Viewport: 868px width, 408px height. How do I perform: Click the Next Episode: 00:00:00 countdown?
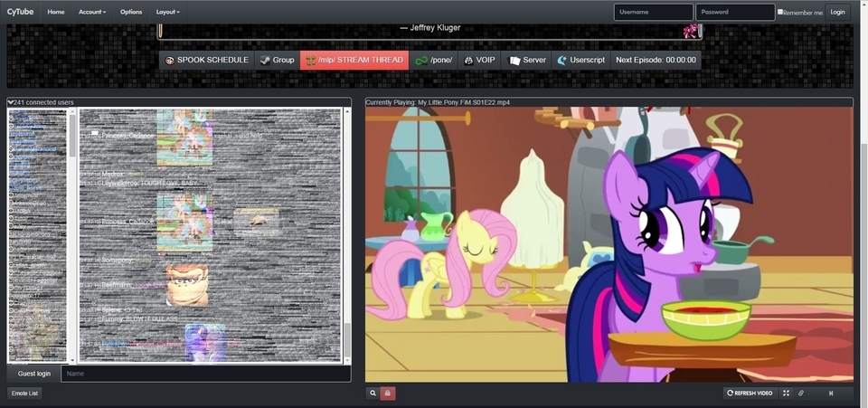coord(656,61)
